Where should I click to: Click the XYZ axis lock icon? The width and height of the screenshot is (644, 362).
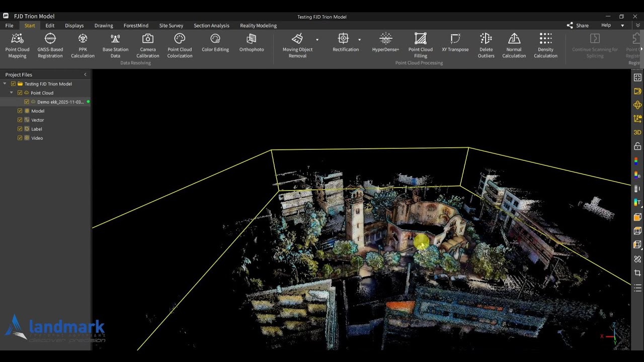[637, 119]
